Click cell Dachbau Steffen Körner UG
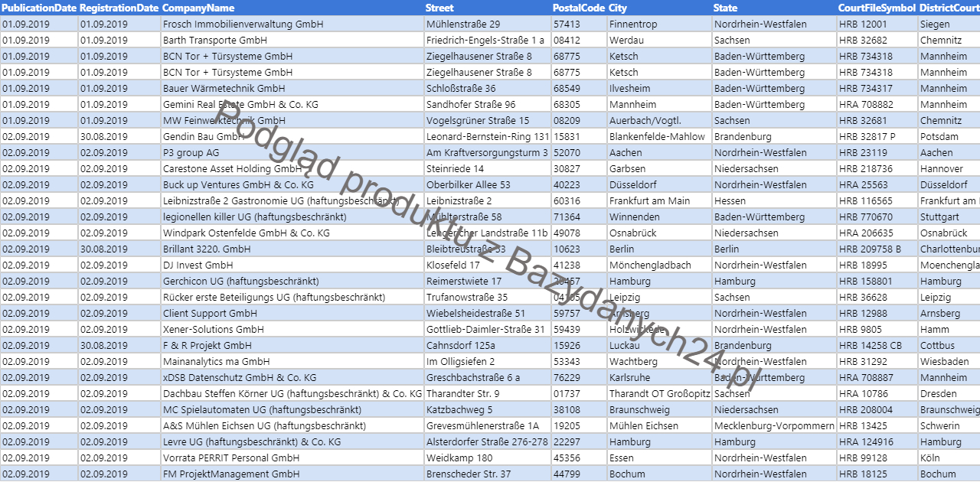Screen dimensions: 980x482 click(x=292, y=393)
